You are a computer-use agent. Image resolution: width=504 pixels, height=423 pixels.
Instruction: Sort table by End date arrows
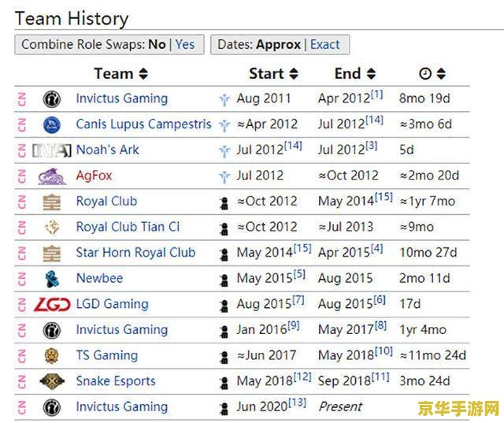click(x=371, y=73)
